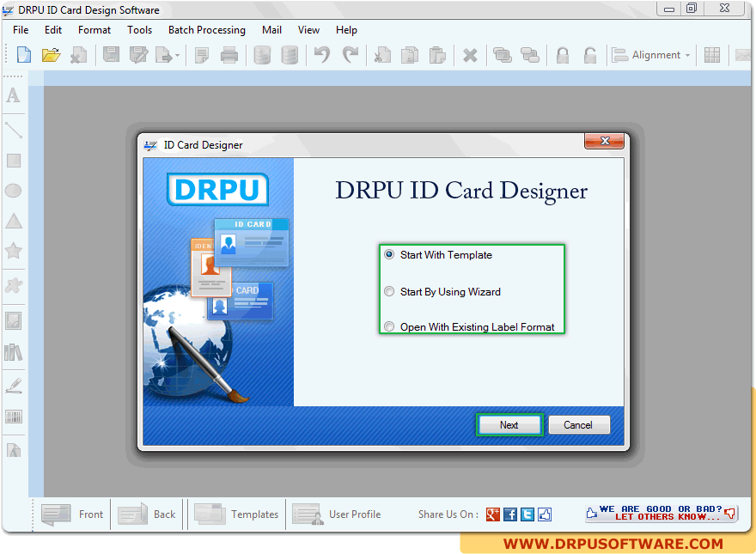
Task: Click the first database cylinder toolbar icon
Action: coord(262,55)
